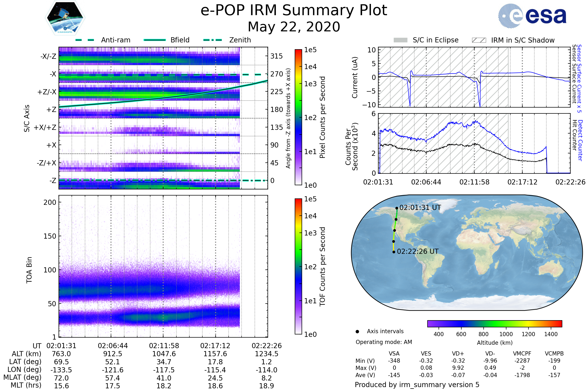
Task: Click the 02:22:26 UT end point on map
Action: point(394,252)
